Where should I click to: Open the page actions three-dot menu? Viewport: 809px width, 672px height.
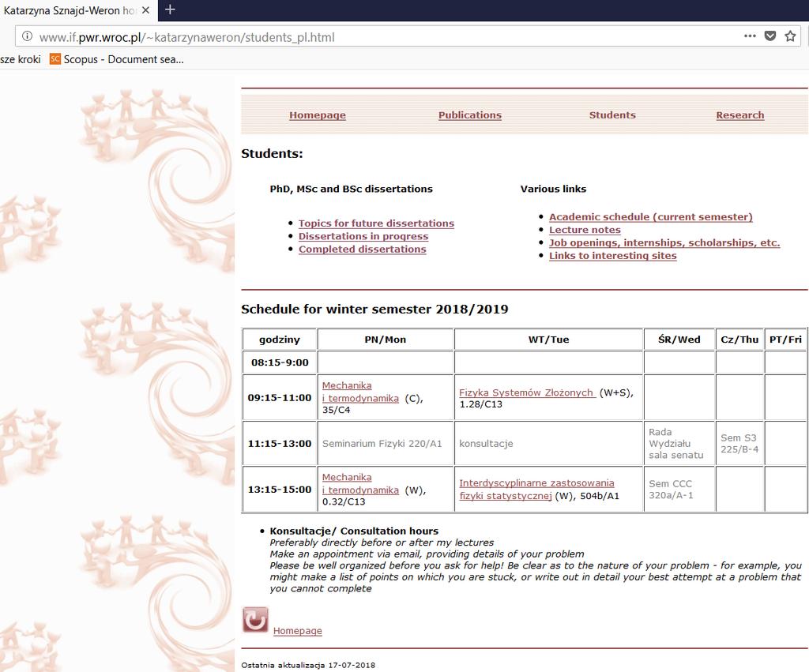pyautogui.click(x=750, y=36)
